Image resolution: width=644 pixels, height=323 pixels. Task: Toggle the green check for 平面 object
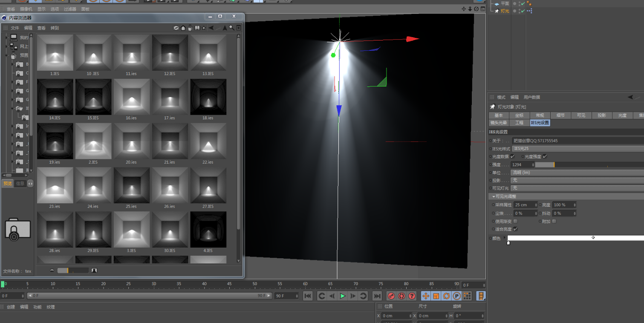pos(523,3)
